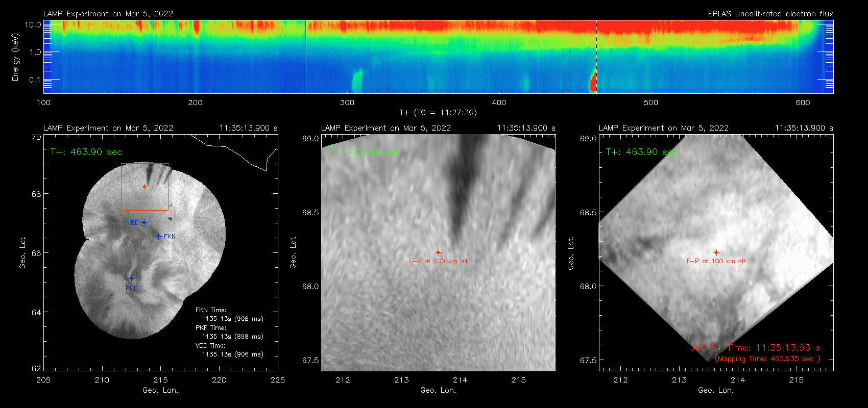This screenshot has height=408, width=868.
Task: Click the green low-energy feature near T+305
Action: (x=357, y=81)
